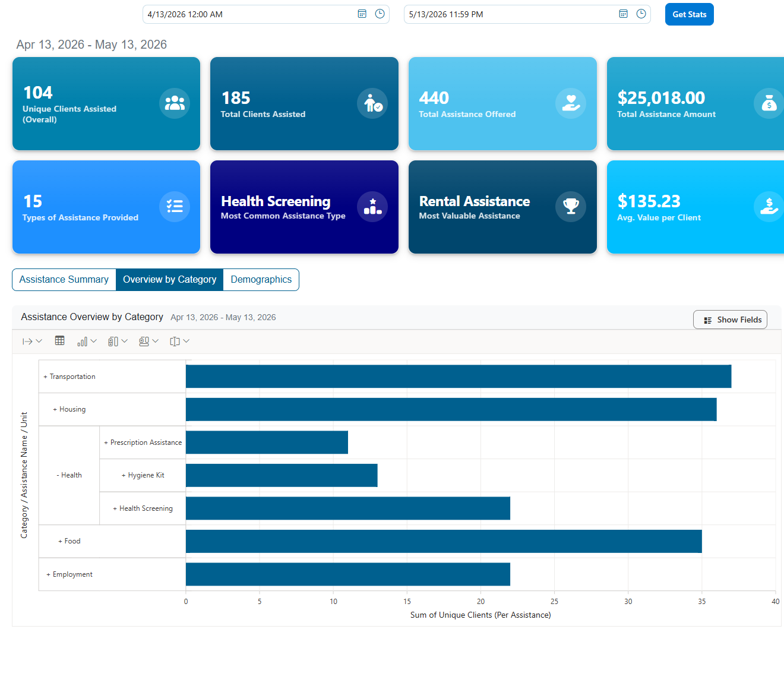Image resolution: width=784 pixels, height=686 pixels.
Task: Select the Housing bar in the chart
Action: tap(451, 409)
